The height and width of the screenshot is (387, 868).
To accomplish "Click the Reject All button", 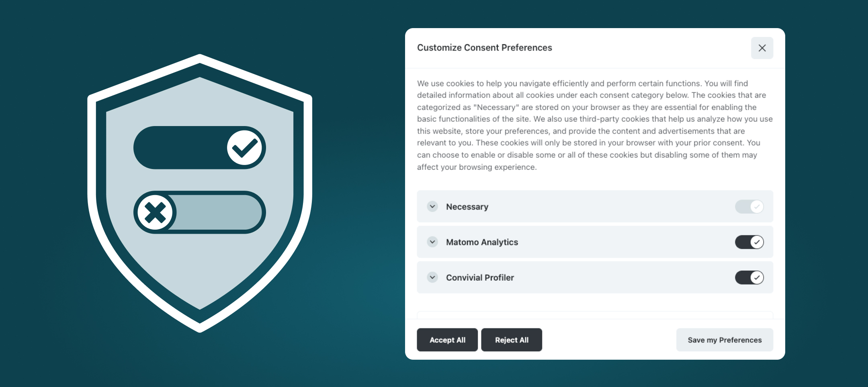I will pos(512,340).
